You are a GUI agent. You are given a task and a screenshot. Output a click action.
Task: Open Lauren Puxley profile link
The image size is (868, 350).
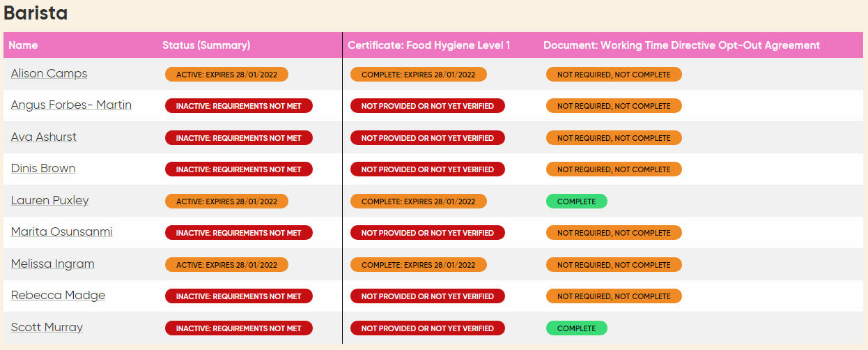pos(50,201)
